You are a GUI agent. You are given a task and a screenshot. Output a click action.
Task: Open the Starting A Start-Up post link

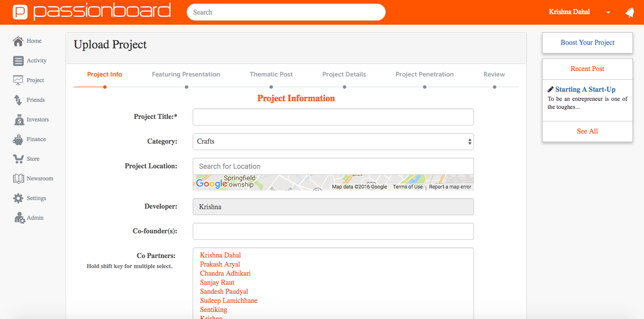586,89
